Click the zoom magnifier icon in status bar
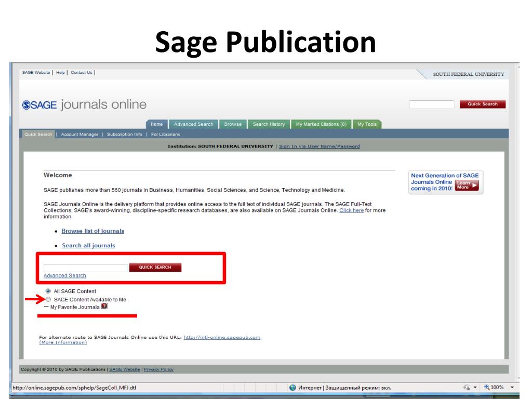 click(487, 387)
